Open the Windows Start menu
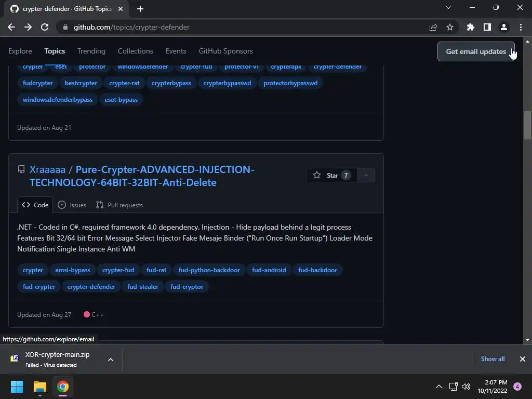 click(x=17, y=387)
